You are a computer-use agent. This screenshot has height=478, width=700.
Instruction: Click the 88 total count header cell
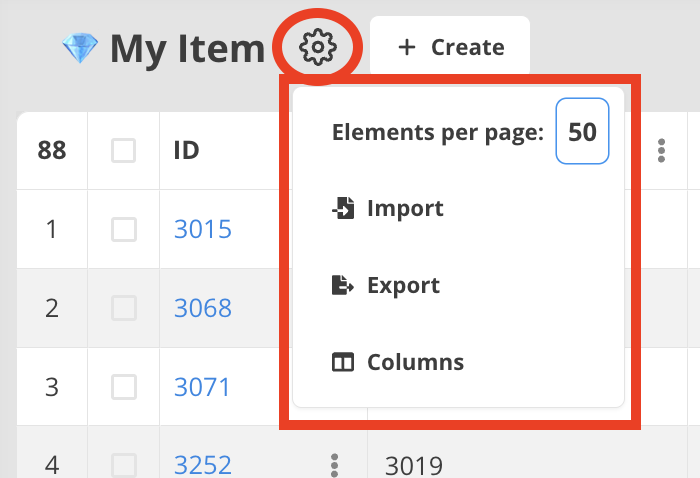[x=52, y=150]
